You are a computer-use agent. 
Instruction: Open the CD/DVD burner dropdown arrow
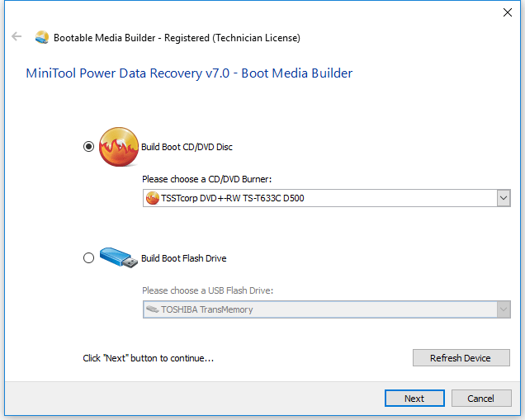504,198
